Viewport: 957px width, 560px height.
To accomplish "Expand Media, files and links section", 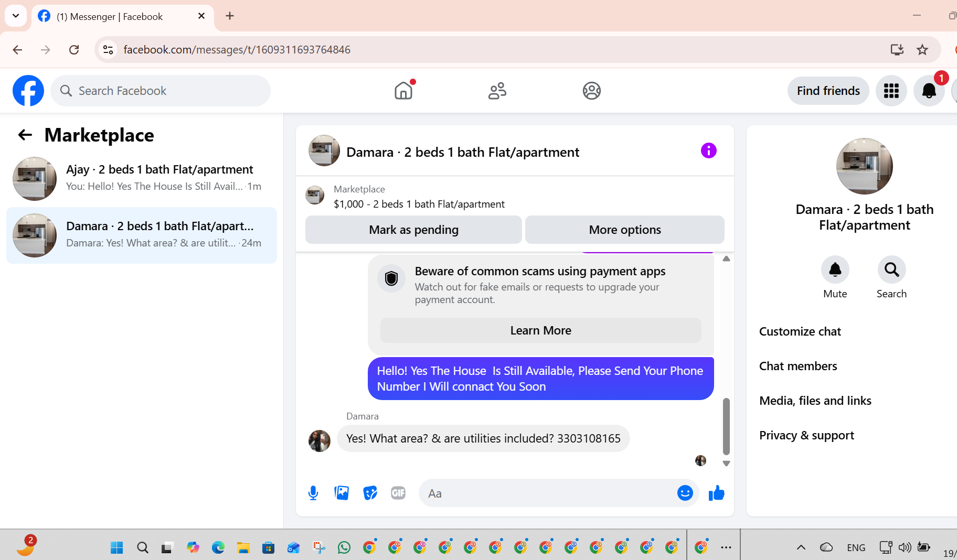I will pyautogui.click(x=815, y=401).
